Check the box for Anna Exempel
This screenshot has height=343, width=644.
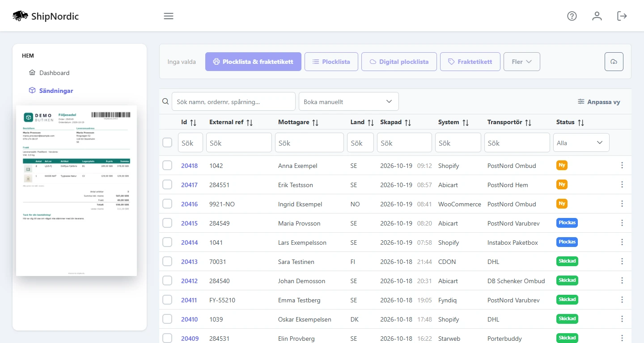167,166
